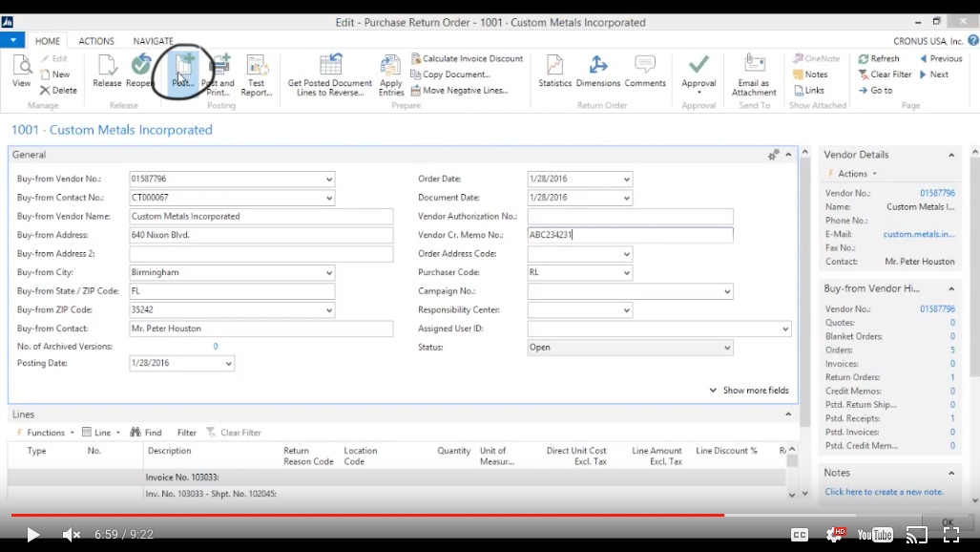Calculate Invoice Discount

point(467,58)
